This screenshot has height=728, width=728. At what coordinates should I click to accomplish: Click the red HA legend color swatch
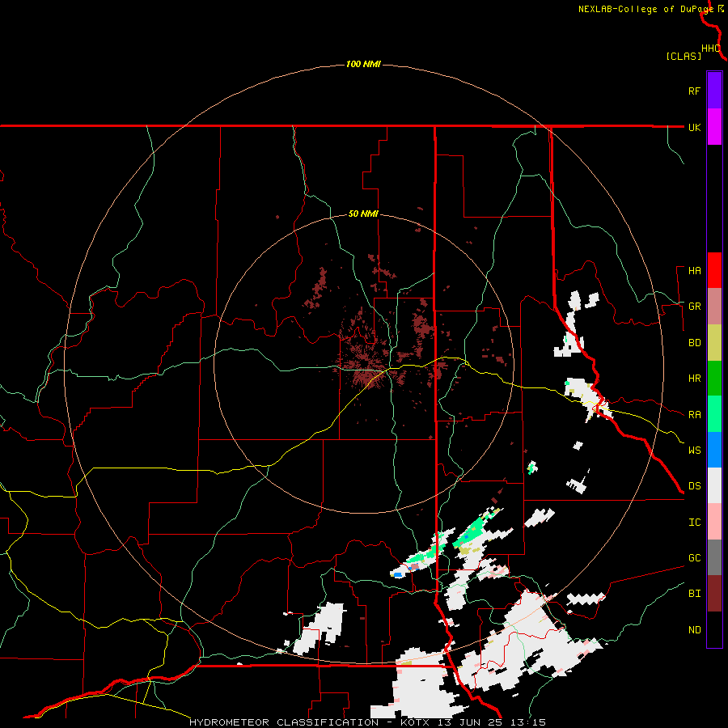714,270
